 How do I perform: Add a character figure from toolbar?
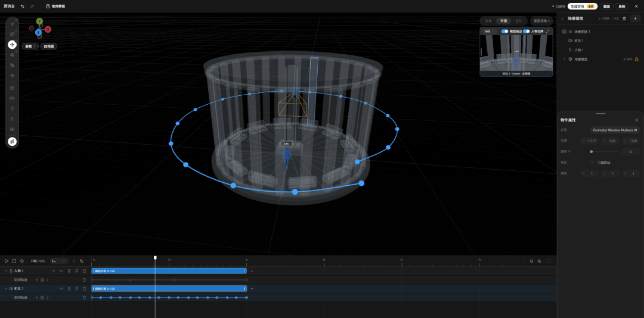[13, 119]
